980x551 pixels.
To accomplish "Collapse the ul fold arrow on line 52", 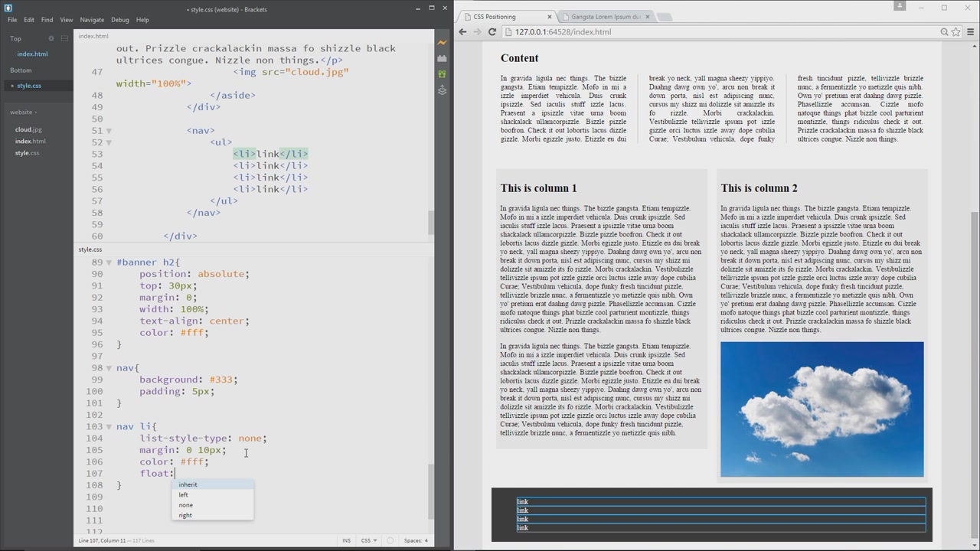I will click(109, 142).
